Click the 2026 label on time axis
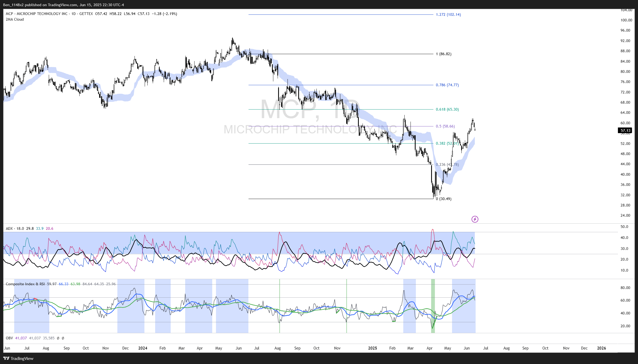This screenshot has width=638, height=364. [602, 348]
